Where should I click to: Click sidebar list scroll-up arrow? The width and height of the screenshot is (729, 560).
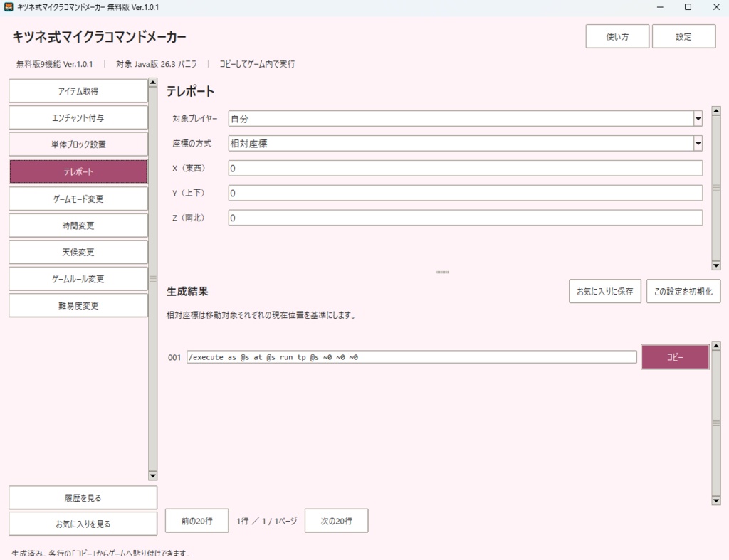pos(152,83)
